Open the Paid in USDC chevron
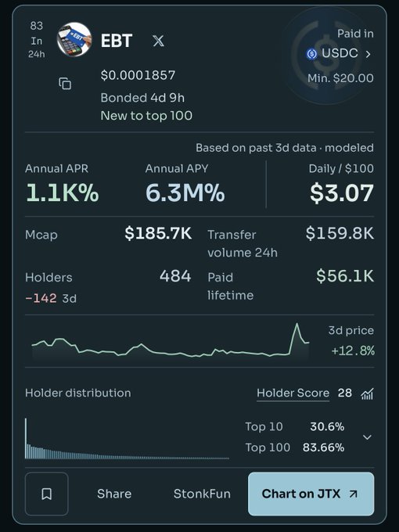This screenshot has height=532, width=399. pyautogui.click(x=368, y=54)
